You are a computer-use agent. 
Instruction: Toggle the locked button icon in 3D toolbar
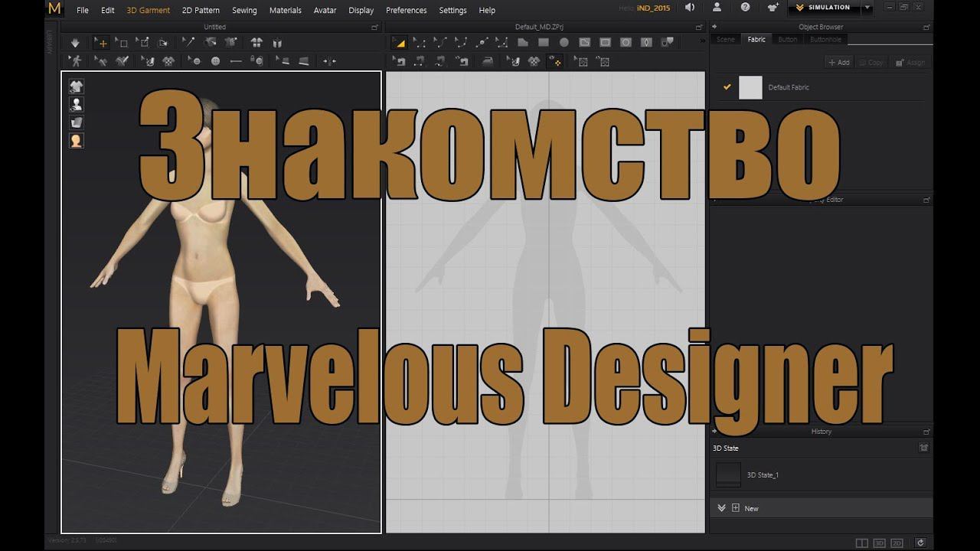coord(256,60)
